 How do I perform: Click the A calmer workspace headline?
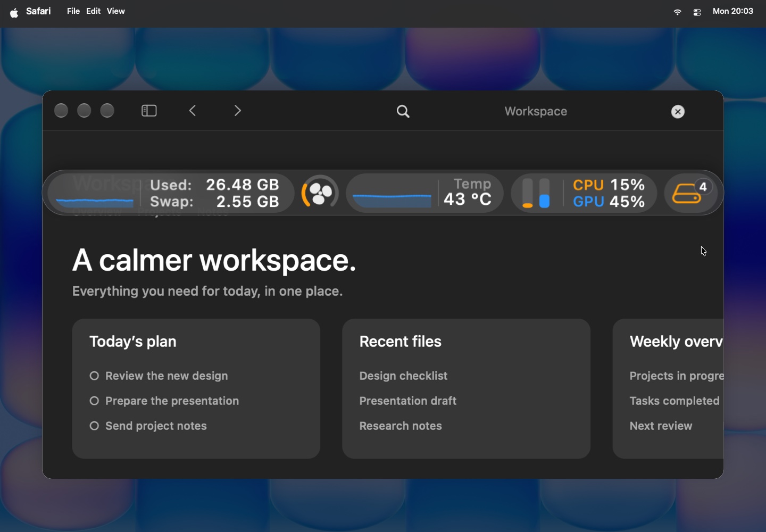tap(214, 261)
